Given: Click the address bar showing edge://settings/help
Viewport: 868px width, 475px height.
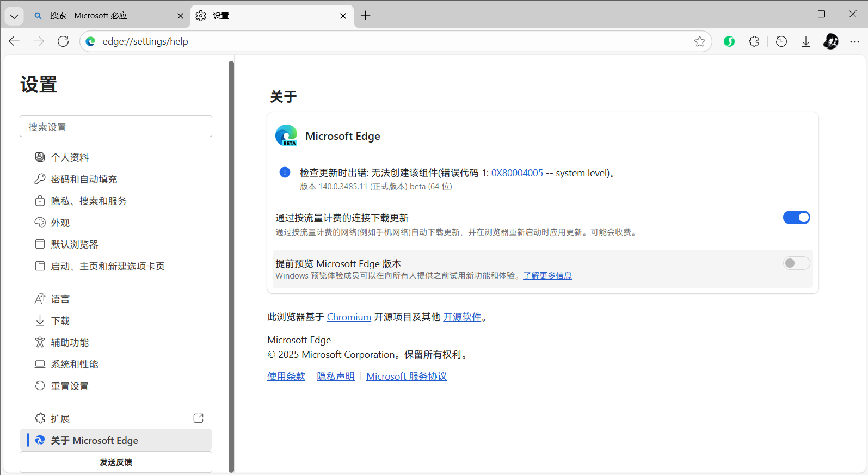Looking at the screenshot, I should point(396,41).
